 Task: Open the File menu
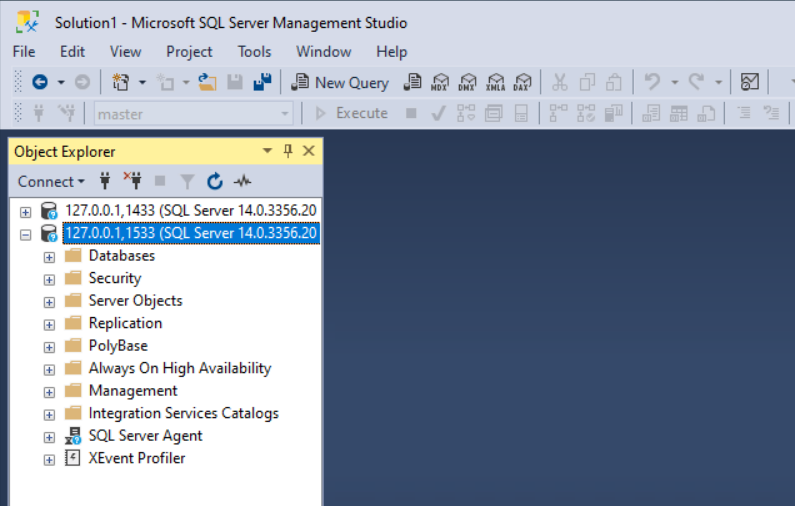click(24, 52)
